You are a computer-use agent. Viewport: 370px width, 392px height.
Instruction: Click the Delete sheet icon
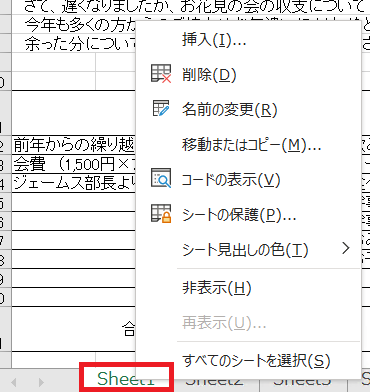[x=161, y=74]
